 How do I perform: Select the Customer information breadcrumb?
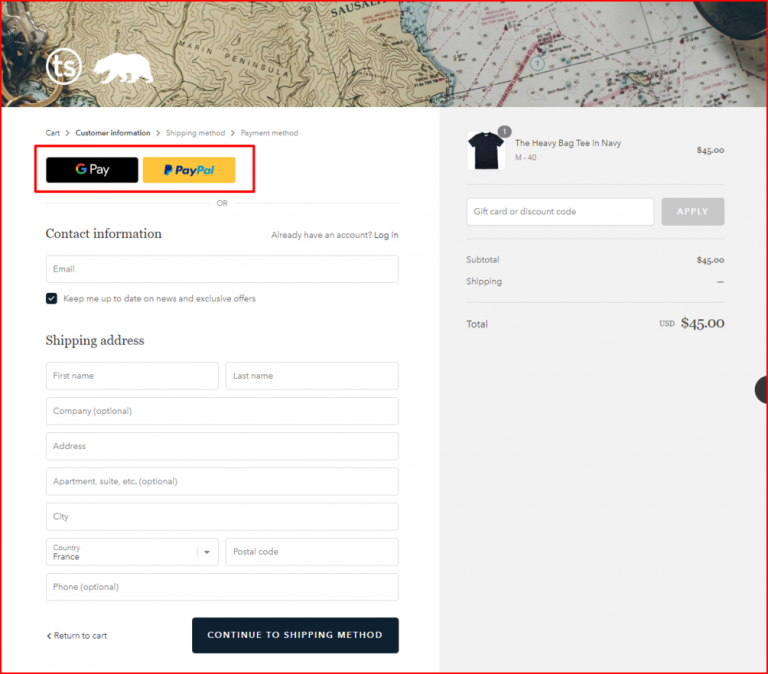112,133
